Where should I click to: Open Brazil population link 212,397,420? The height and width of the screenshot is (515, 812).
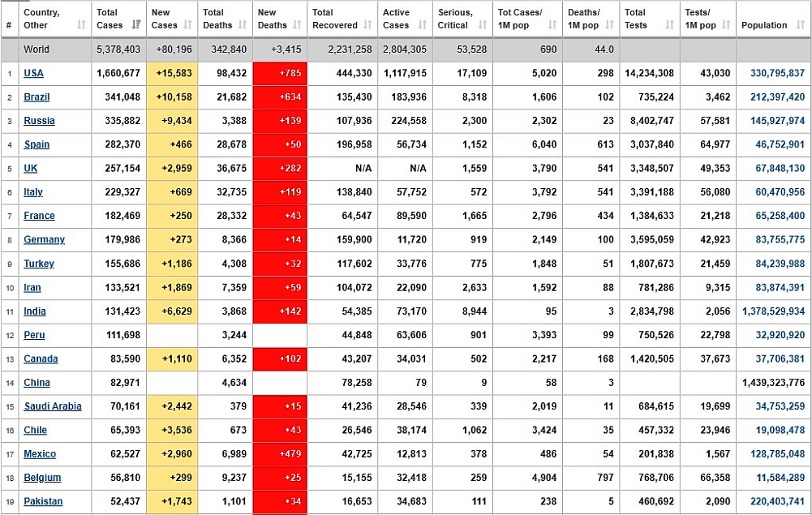pyautogui.click(x=777, y=97)
